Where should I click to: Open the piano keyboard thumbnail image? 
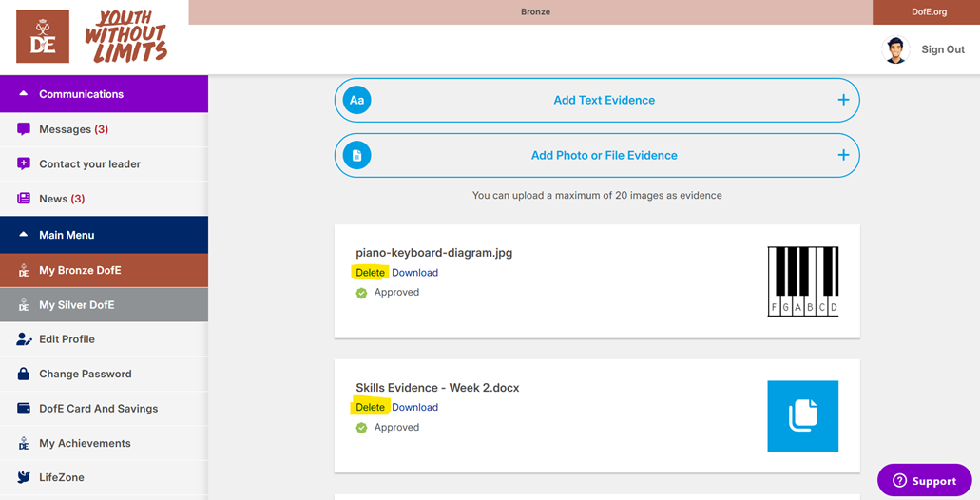[803, 281]
